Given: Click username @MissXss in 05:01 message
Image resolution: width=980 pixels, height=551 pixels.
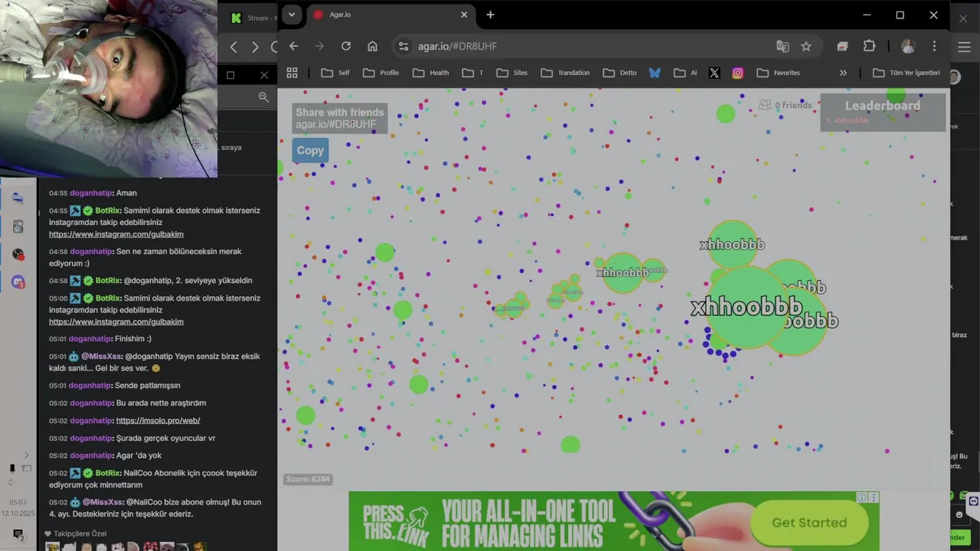Looking at the screenshot, I should point(101,357).
